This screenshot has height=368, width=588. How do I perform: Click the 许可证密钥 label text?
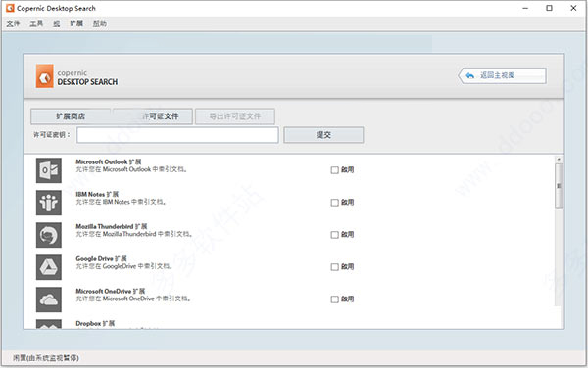51,135
